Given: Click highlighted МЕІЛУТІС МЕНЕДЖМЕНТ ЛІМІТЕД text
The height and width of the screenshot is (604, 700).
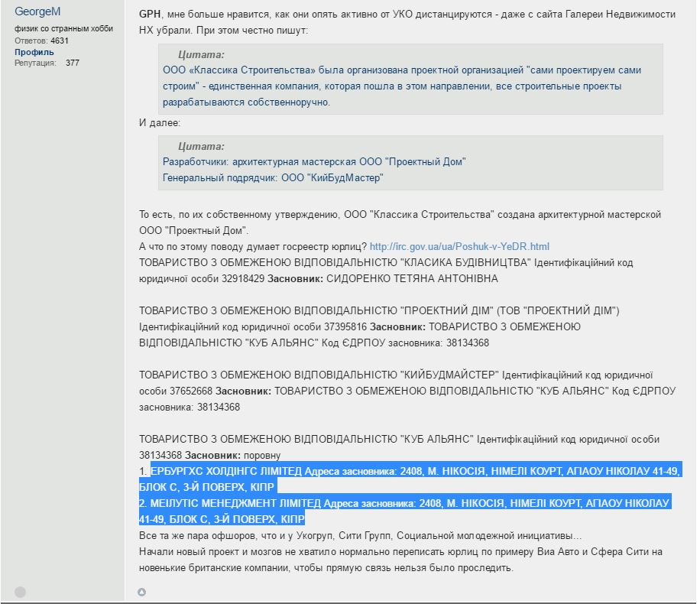Looking at the screenshot, I should point(231,503).
